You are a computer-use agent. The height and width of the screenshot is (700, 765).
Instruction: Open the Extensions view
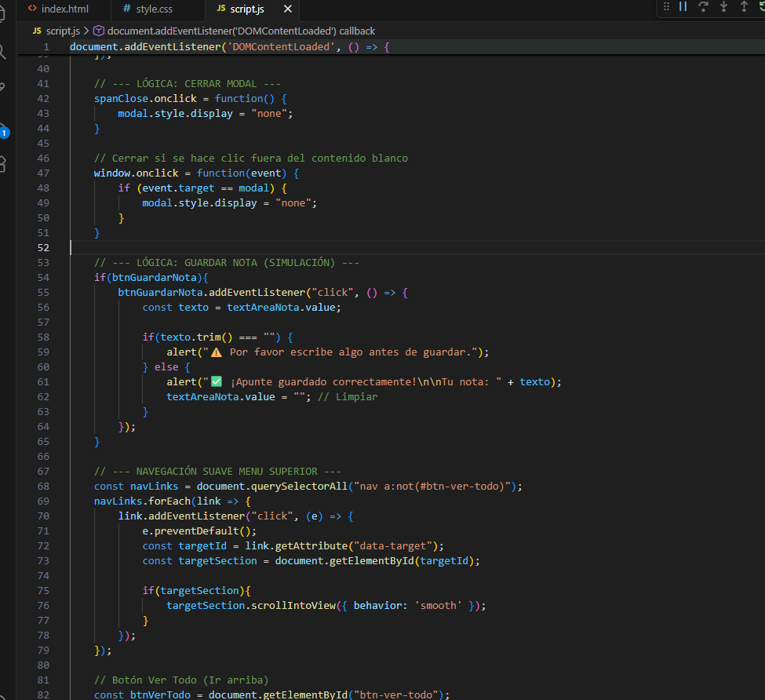tap(2, 164)
